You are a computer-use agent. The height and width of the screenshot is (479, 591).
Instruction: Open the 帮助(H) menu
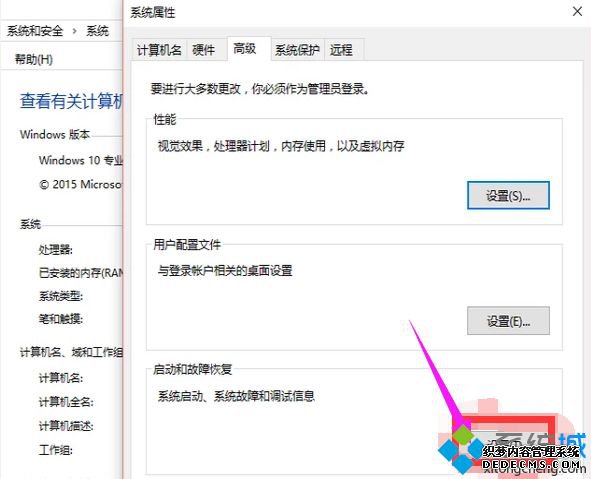pos(34,59)
